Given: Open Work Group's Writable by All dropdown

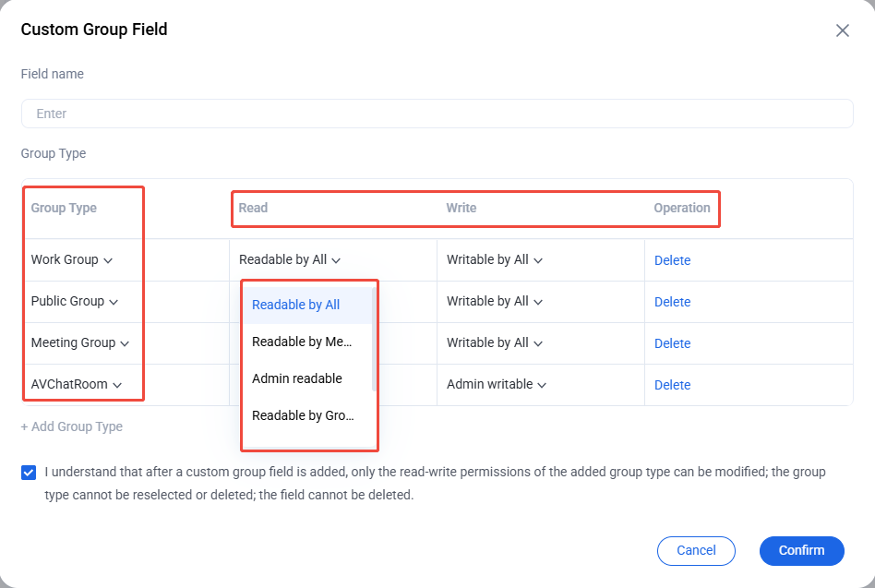Looking at the screenshot, I should pos(495,260).
